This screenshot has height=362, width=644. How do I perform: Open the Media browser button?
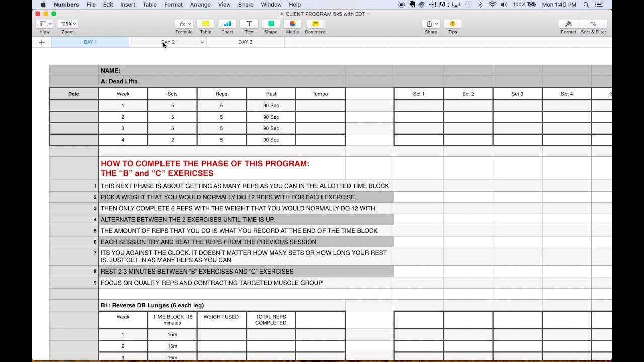tap(292, 24)
